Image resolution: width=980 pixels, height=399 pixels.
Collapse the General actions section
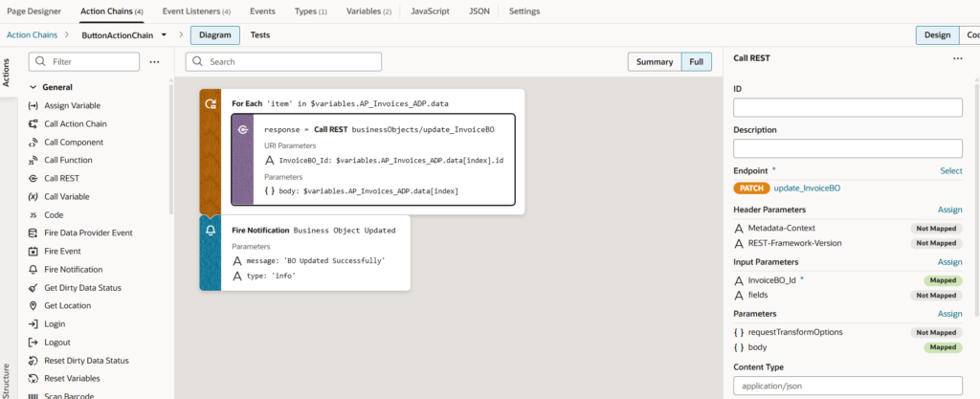coord(33,87)
